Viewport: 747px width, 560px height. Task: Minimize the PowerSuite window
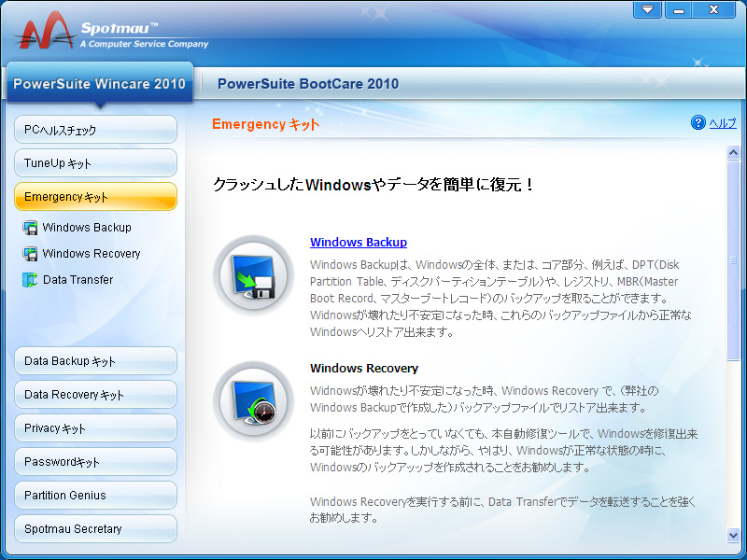[x=679, y=9]
